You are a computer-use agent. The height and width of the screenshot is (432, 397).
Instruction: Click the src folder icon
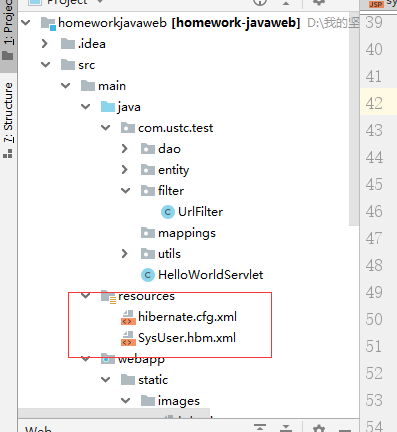pos(68,65)
